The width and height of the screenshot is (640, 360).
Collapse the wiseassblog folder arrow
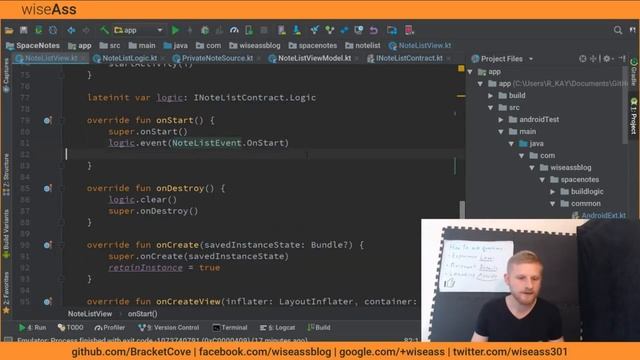tap(532, 168)
